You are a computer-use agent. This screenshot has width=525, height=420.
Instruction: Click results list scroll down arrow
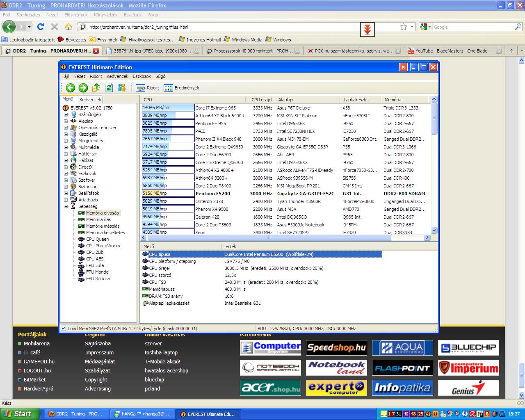tap(434, 231)
